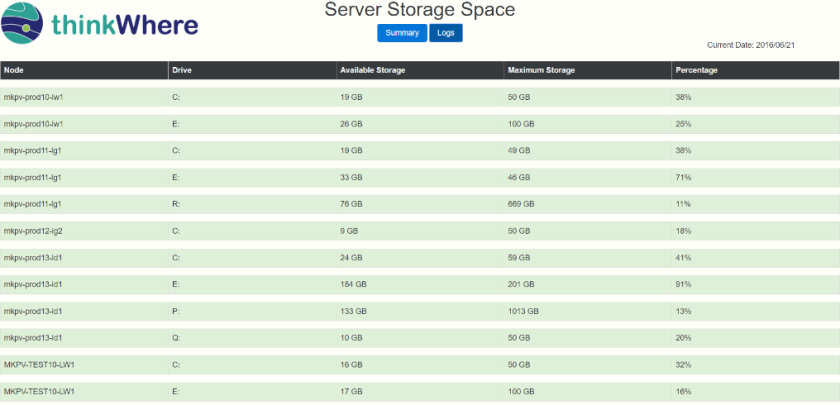Viewport: 840px width, 405px height.
Task: Open the Summary view
Action: point(402,33)
